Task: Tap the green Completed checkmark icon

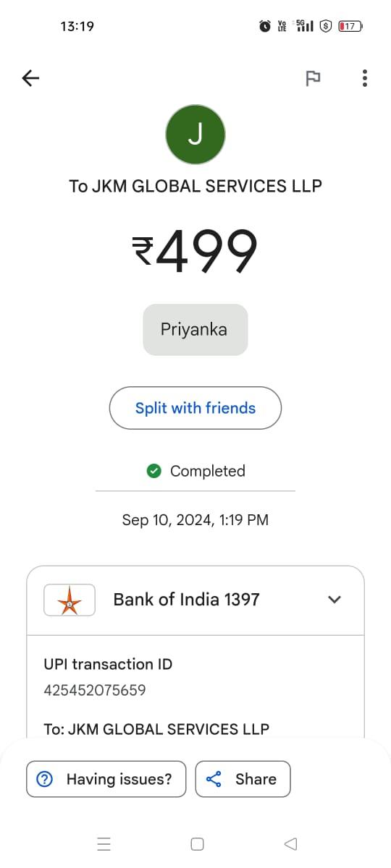Action: click(x=154, y=471)
